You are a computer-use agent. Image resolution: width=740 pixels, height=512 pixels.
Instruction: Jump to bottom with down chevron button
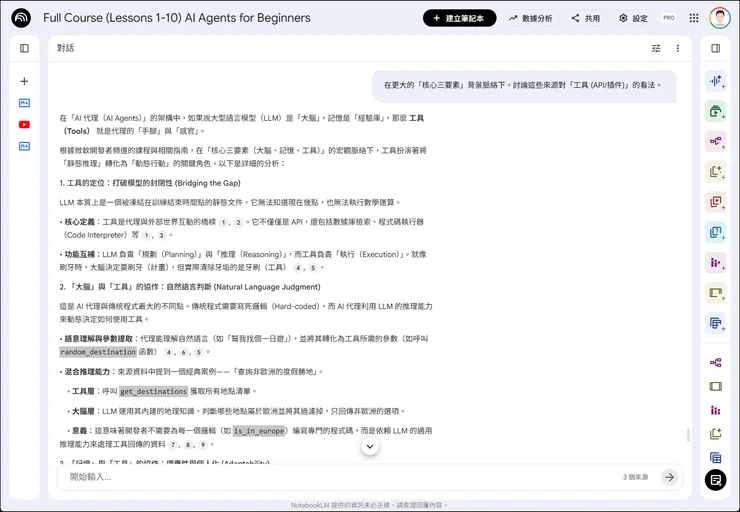pyautogui.click(x=370, y=446)
